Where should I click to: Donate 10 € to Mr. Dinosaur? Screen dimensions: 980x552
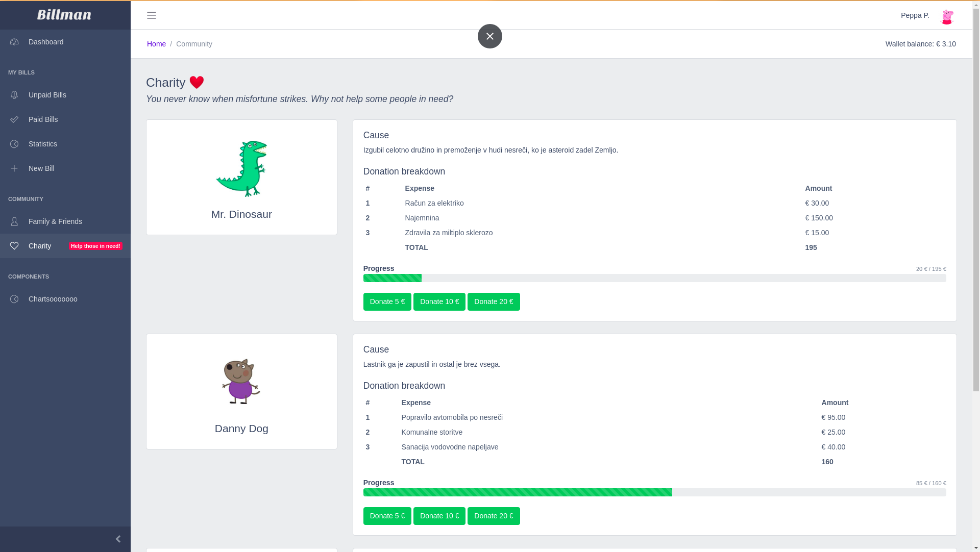439,302
